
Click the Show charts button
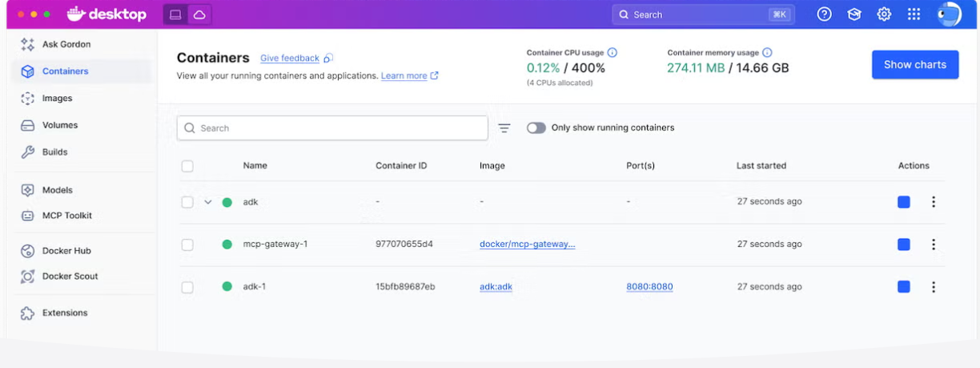[915, 65]
